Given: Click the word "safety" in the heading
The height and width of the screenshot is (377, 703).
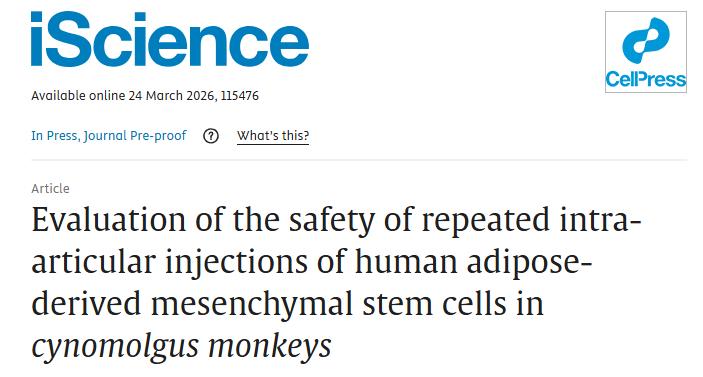Looking at the screenshot, I should 331,220.
